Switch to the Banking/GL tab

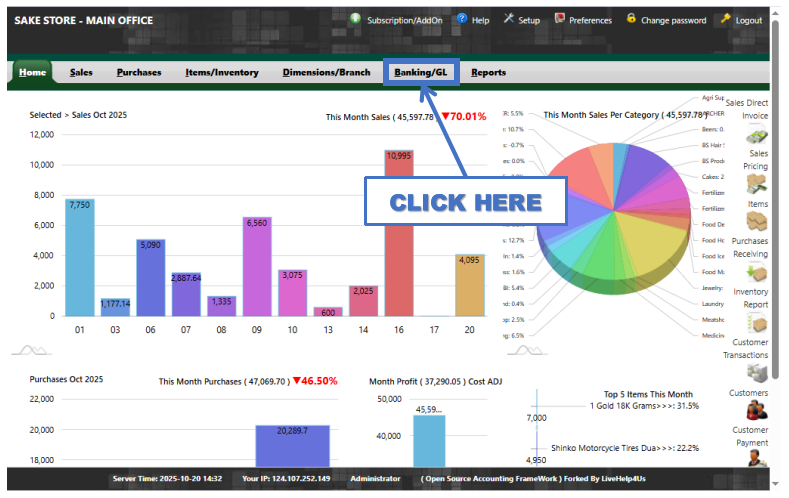420,72
